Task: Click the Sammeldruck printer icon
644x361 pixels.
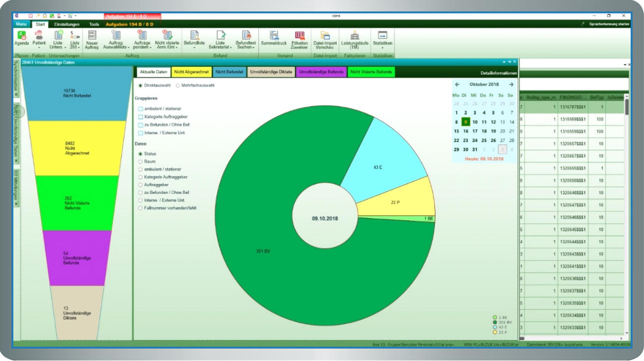Action: [273, 36]
